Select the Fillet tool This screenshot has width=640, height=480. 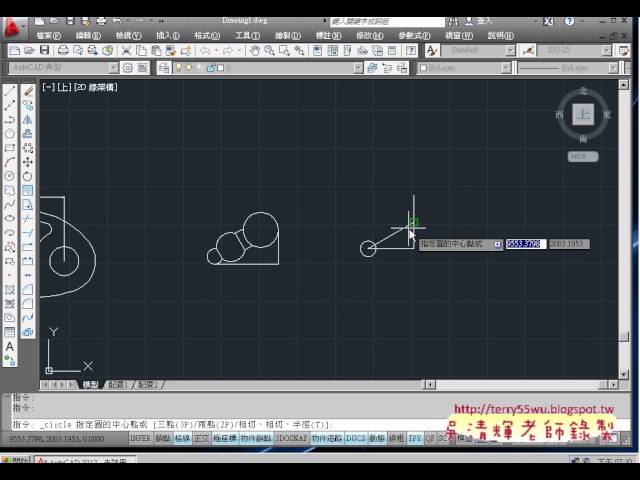click(28, 303)
